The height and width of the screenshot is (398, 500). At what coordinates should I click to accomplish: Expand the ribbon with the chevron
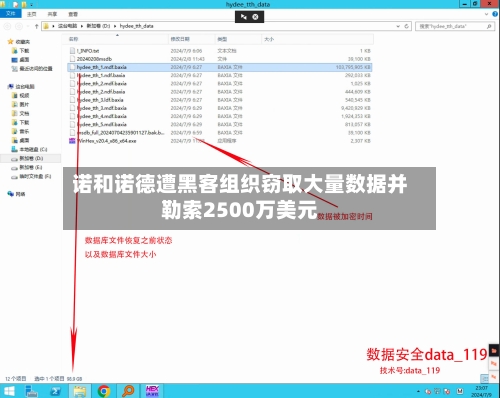[x=486, y=14]
